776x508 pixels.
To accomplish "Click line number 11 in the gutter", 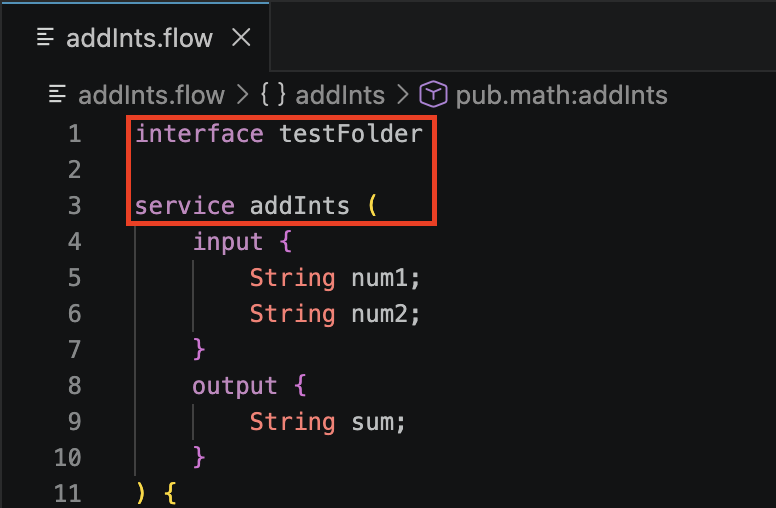I will coord(68,494).
